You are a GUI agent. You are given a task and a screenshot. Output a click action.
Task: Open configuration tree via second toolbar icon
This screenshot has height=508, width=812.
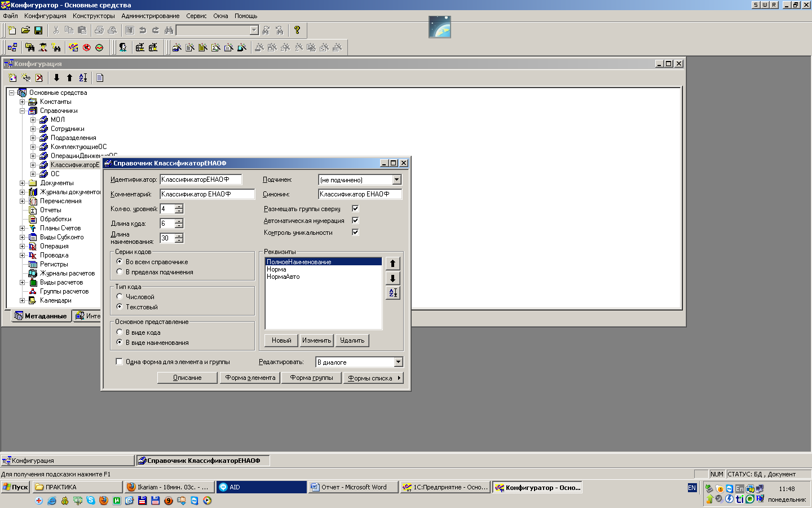click(12, 47)
